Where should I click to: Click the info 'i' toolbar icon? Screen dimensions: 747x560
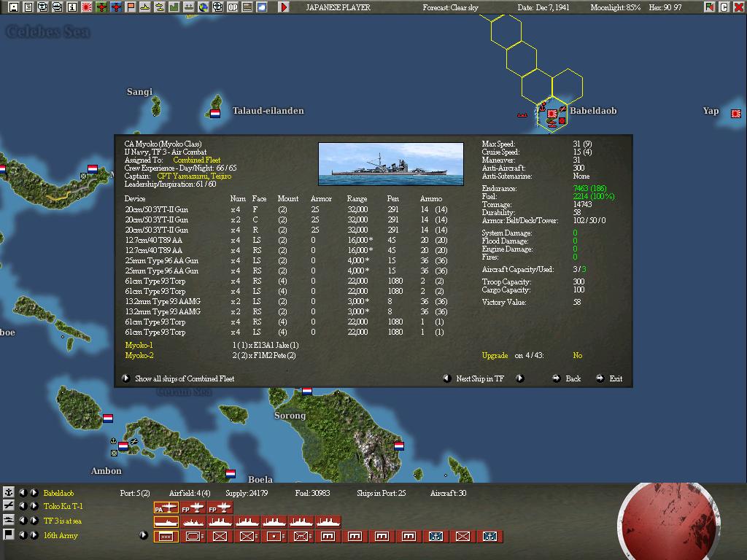[72, 7]
